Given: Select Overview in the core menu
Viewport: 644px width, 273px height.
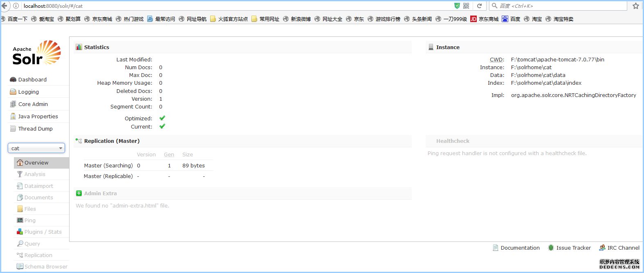Looking at the screenshot, I should (x=36, y=162).
